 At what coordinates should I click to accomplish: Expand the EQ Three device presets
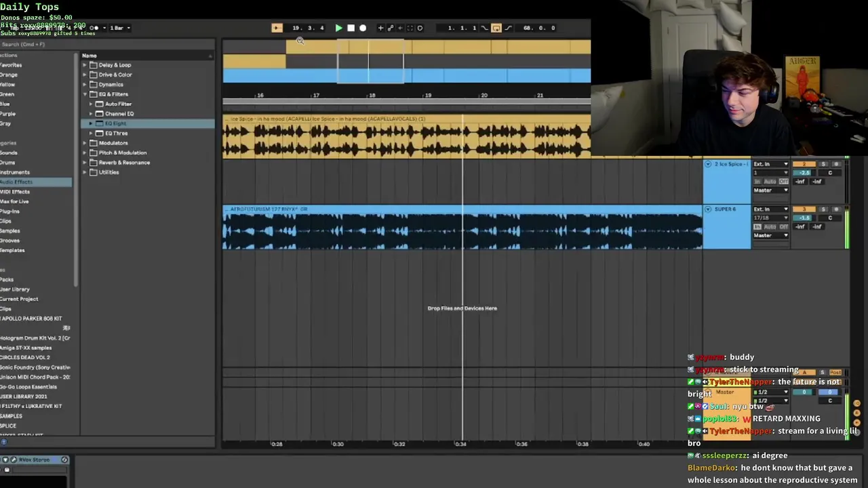coord(91,133)
